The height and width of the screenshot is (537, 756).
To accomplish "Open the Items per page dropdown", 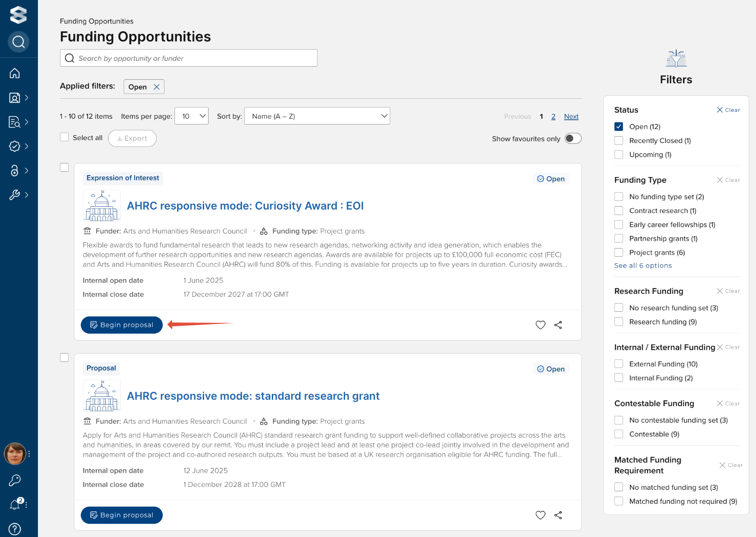I will click(192, 116).
